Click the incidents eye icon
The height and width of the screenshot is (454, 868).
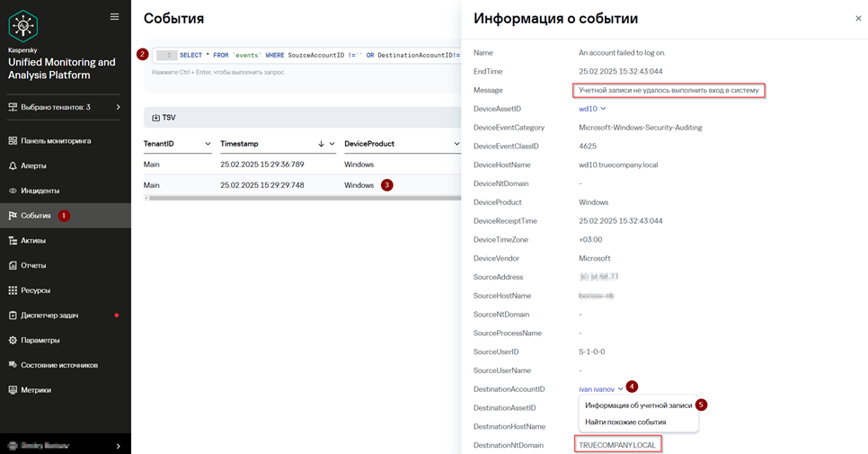pos(13,191)
